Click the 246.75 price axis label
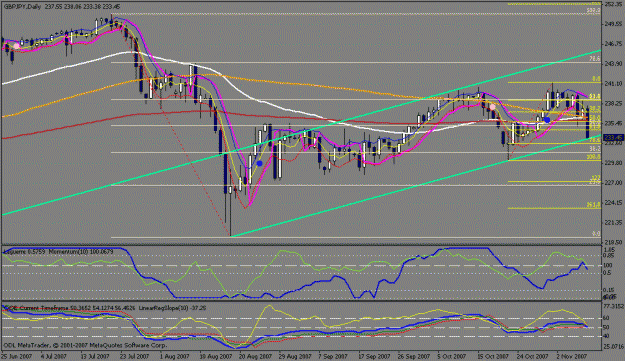The width and height of the screenshot is (625, 361). click(614, 43)
